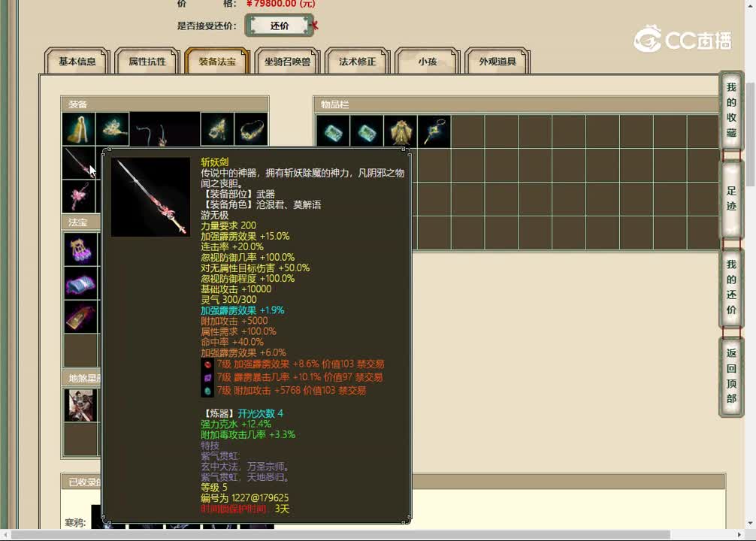Viewport: 756px width, 541px height.
Task: Click the 开光次数 4 text
Action: pos(260,414)
